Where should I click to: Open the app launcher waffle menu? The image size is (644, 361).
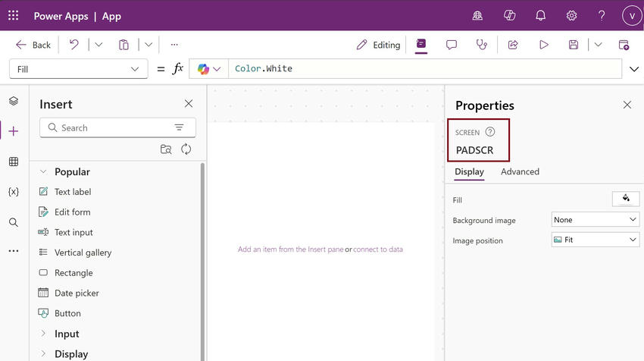[13, 16]
